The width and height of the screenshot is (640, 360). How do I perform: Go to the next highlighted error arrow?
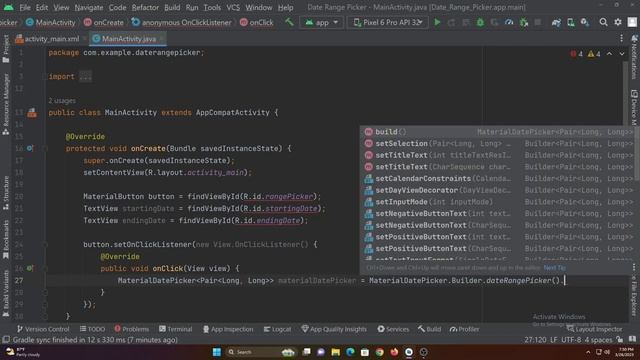pos(622,53)
